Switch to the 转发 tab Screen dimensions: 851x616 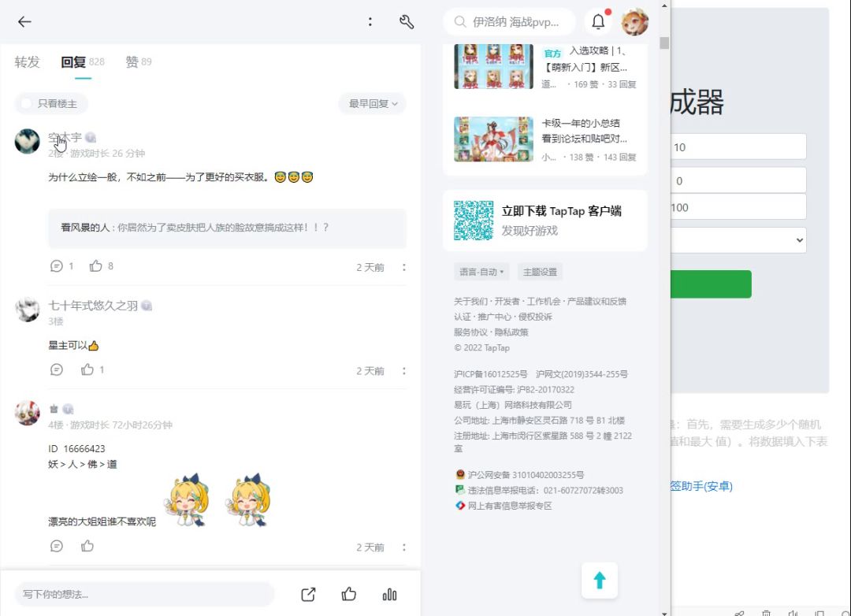pyautogui.click(x=27, y=62)
